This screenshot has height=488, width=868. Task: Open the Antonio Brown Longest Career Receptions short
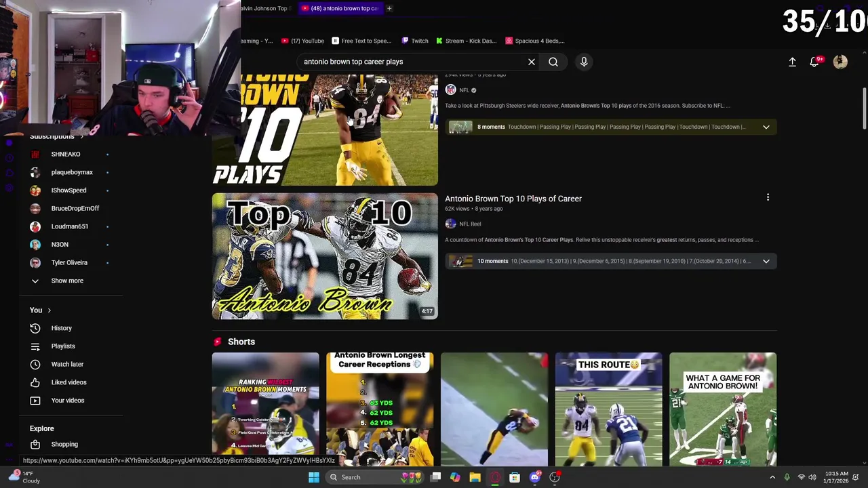coord(380,409)
